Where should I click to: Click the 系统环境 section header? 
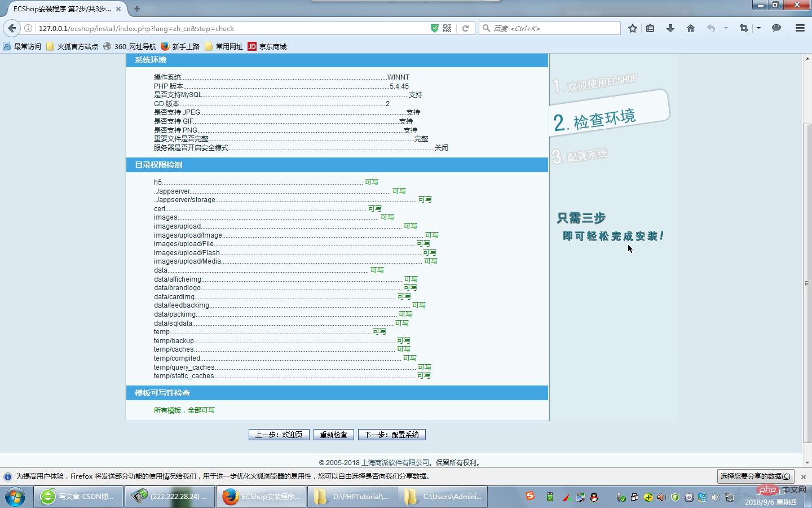click(337, 60)
